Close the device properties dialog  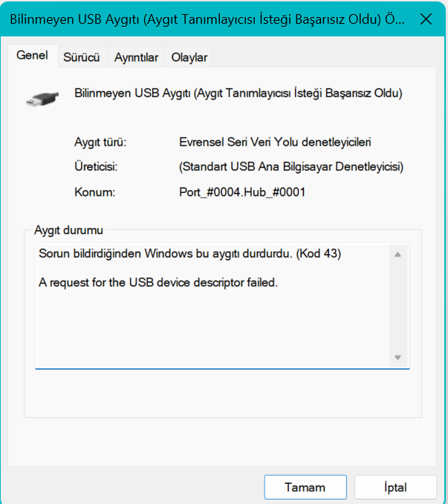click(426, 19)
